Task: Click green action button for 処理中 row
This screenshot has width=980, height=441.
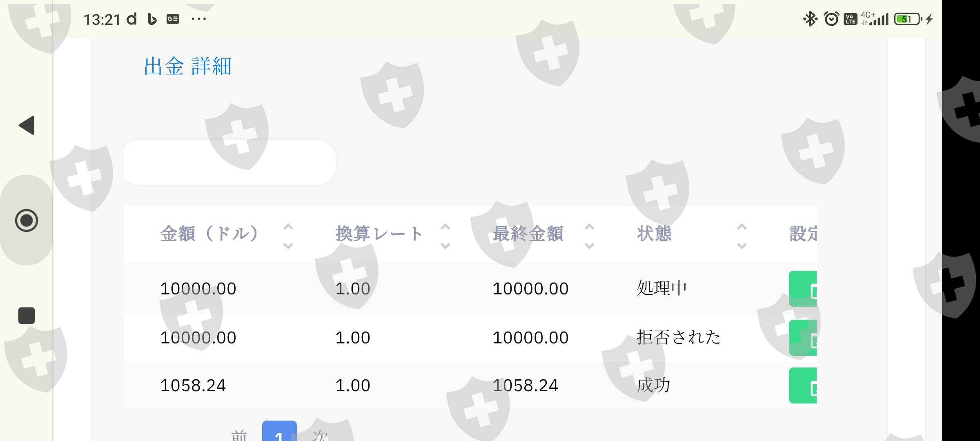Action: click(x=803, y=289)
